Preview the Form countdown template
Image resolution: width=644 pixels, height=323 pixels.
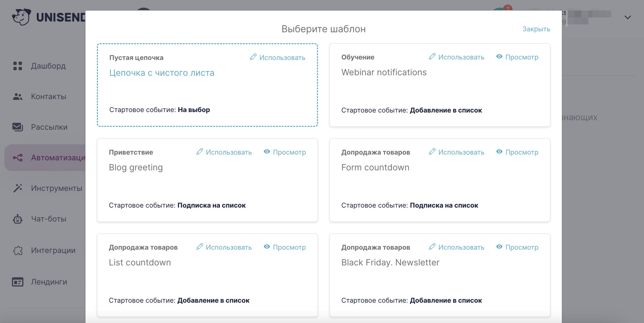click(x=517, y=152)
